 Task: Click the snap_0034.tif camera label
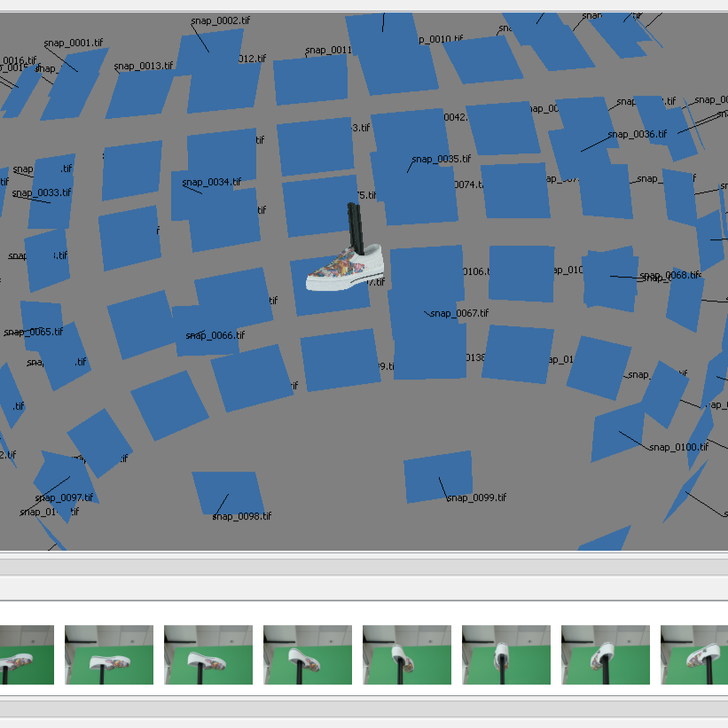point(212,182)
